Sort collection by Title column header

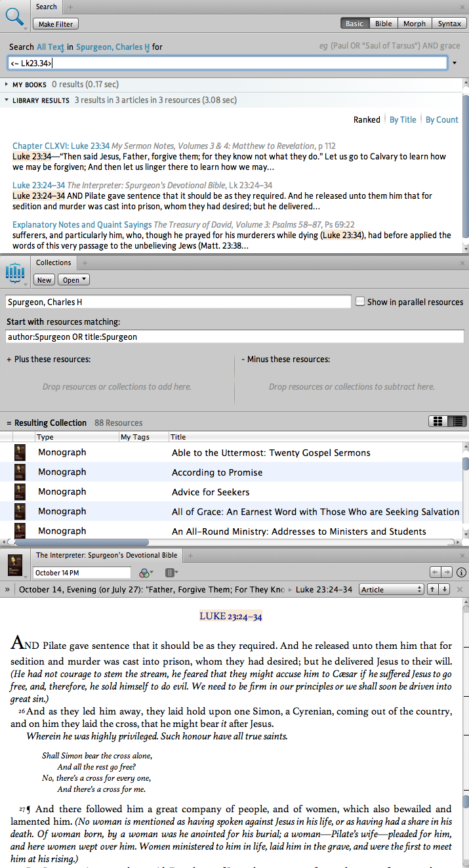[315, 437]
